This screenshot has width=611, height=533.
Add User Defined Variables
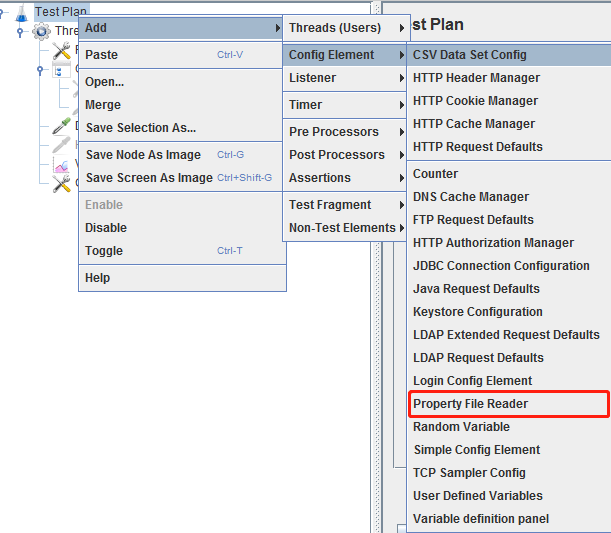click(509, 496)
